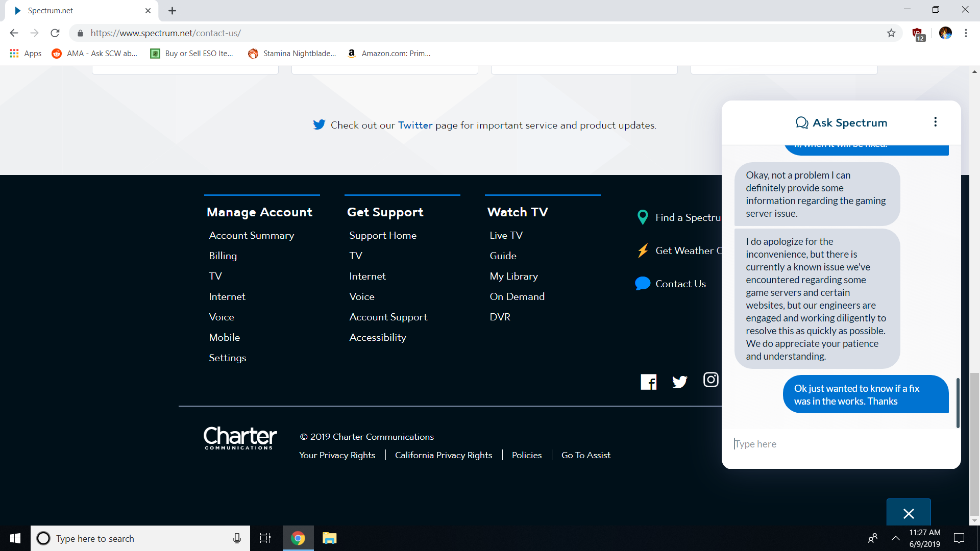The image size is (980, 551).
Task: Click the Type here chat input field
Action: pyautogui.click(x=841, y=444)
